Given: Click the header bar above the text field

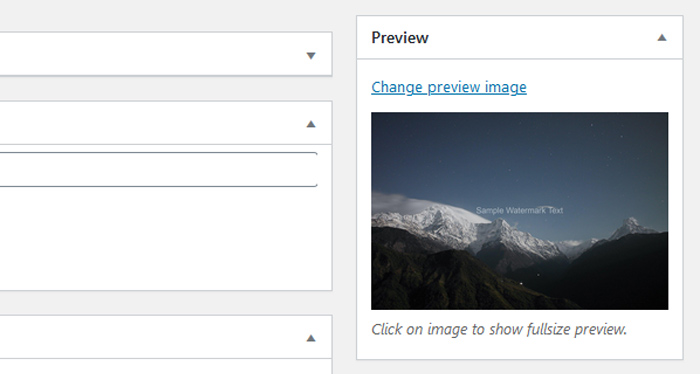Looking at the screenshot, I should tap(166, 123).
